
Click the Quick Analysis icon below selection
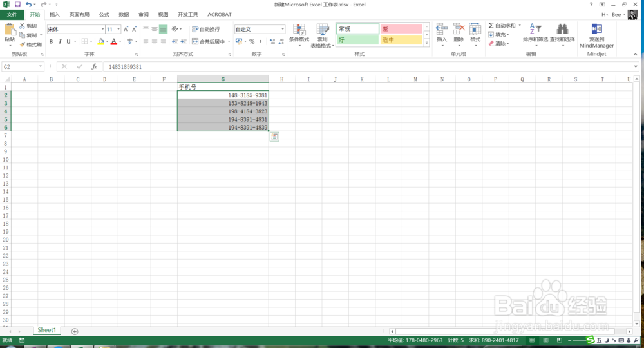[x=274, y=137]
